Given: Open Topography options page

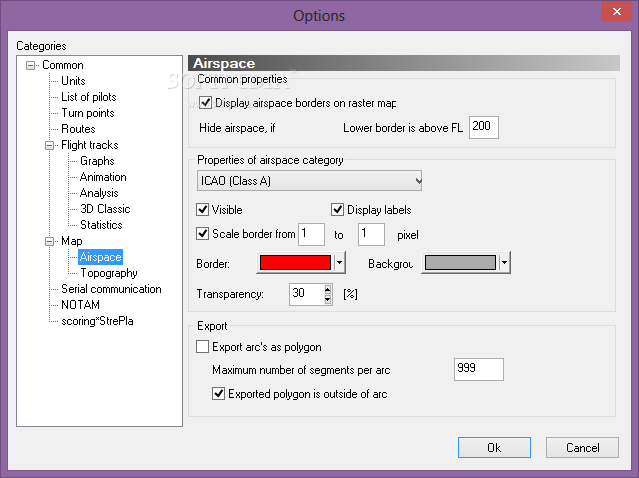Looking at the screenshot, I should (108, 273).
